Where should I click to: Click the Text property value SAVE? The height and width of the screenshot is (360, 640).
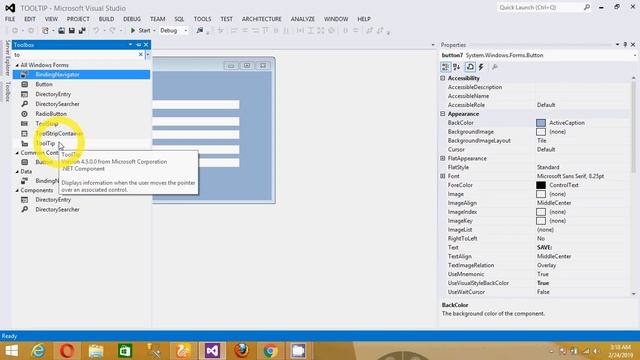pyautogui.click(x=544, y=248)
